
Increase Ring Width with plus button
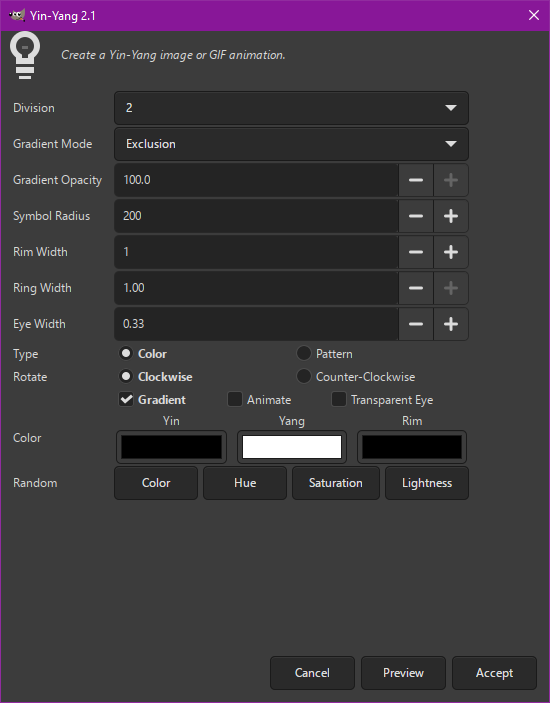tap(450, 288)
